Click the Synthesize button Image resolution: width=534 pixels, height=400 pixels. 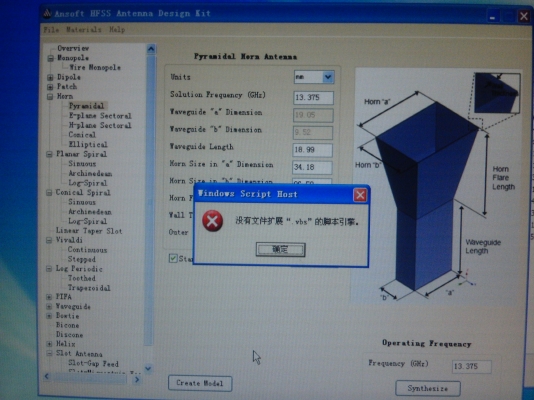click(x=428, y=388)
